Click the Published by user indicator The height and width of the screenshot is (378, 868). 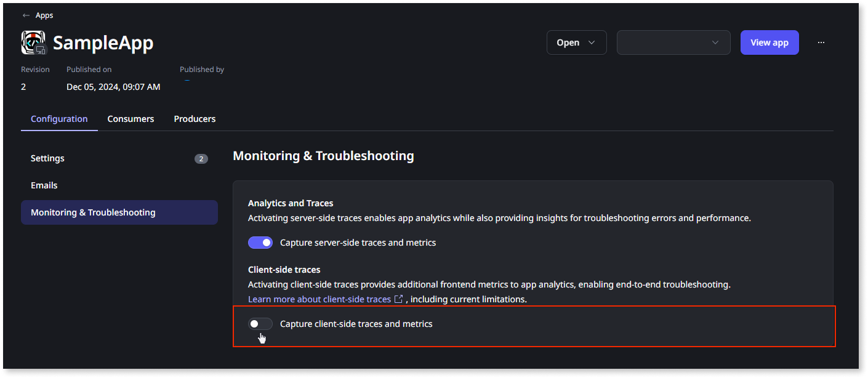[187, 81]
